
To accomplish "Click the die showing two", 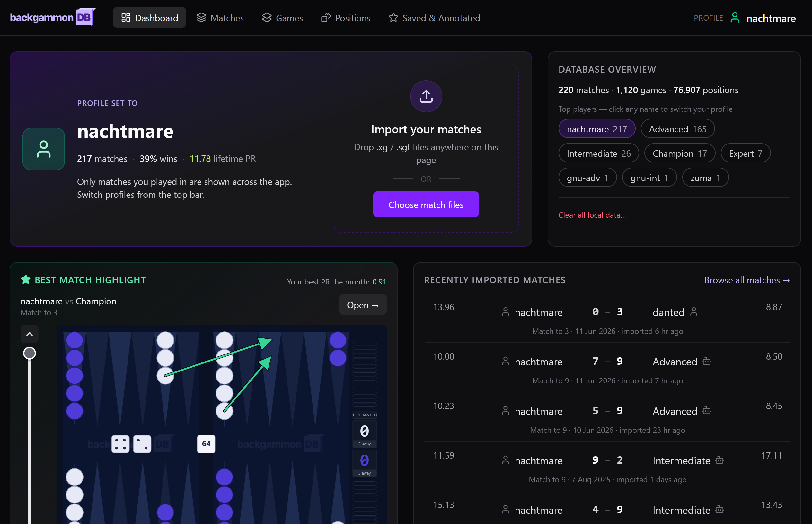I will (x=142, y=444).
